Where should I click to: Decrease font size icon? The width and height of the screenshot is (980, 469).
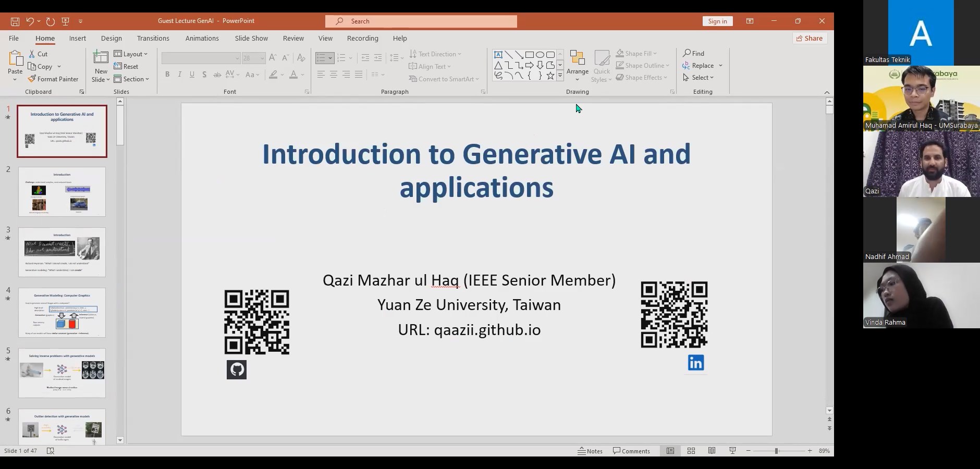pyautogui.click(x=285, y=58)
